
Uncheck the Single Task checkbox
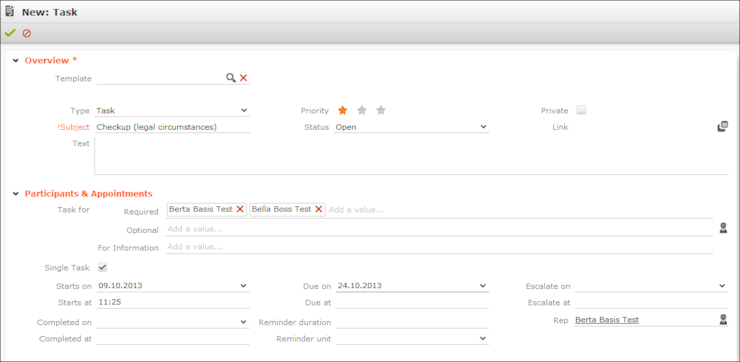(x=102, y=267)
